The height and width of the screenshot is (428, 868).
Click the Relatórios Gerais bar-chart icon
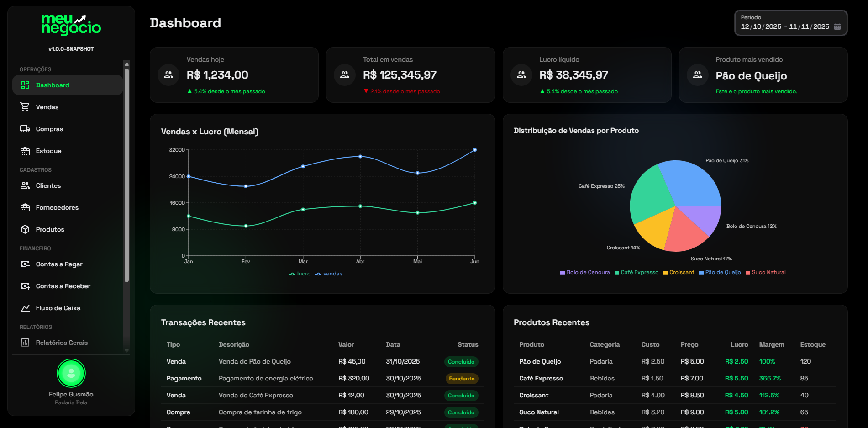[x=25, y=342]
